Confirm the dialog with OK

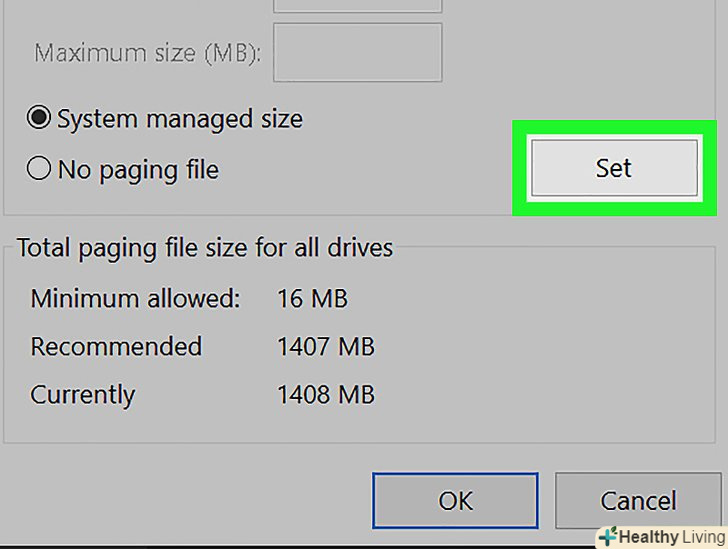456,500
